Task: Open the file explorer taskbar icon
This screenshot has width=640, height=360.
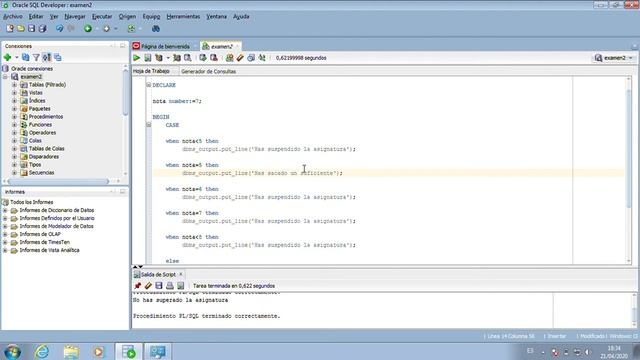Action: pyautogui.click(x=71, y=351)
